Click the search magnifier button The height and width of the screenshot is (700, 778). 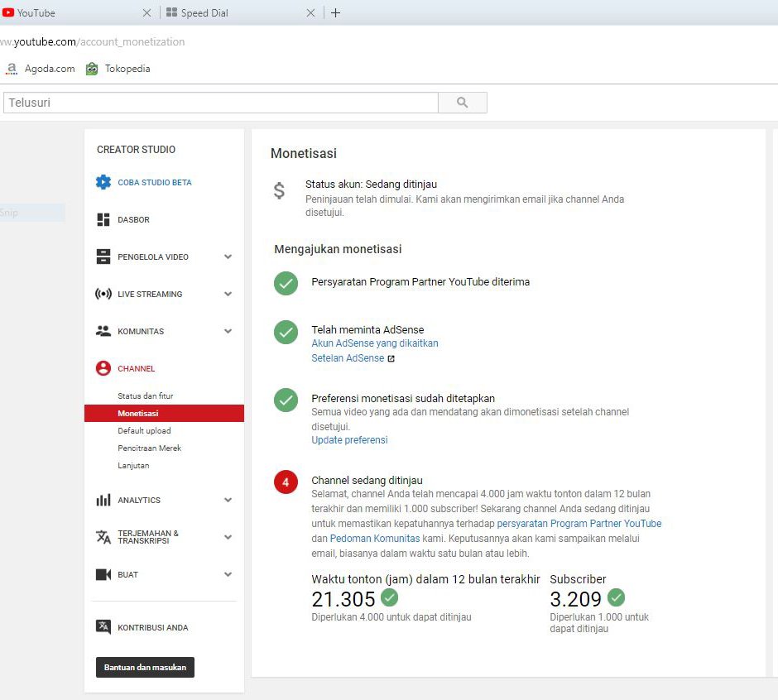point(462,103)
